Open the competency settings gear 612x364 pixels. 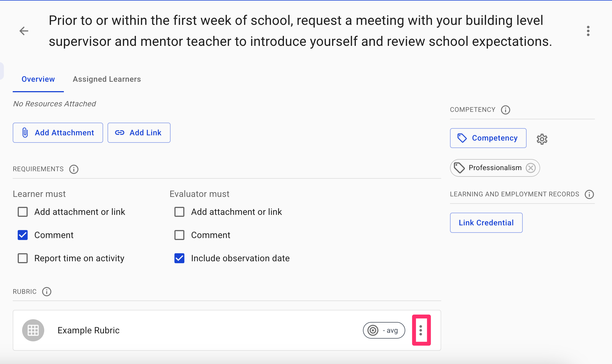pyautogui.click(x=541, y=139)
